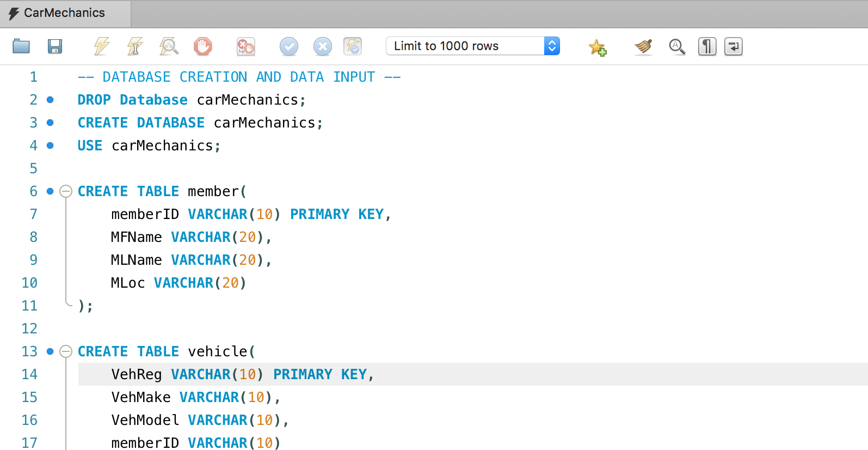The width and height of the screenshot is (868, 450).
Task: Execute the whole script with the lightning bolt
Action: (101, 46)
